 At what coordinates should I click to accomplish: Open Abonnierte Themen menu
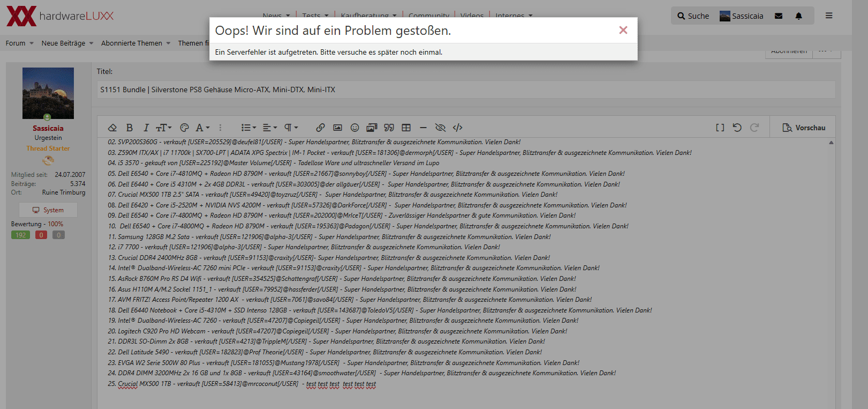(x=135, y=43)
